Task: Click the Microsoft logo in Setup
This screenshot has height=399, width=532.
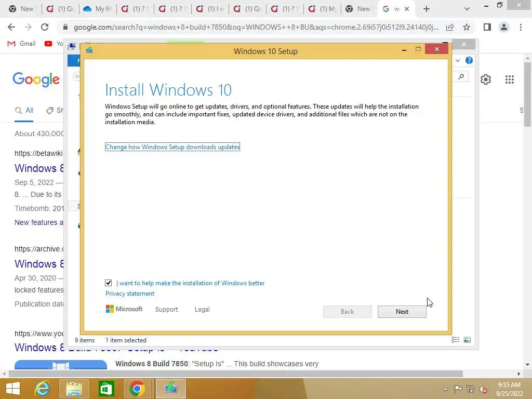Action: click(124, 309)
